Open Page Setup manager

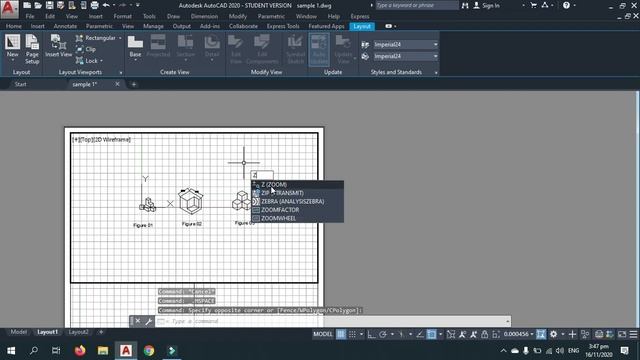point(32,49)
